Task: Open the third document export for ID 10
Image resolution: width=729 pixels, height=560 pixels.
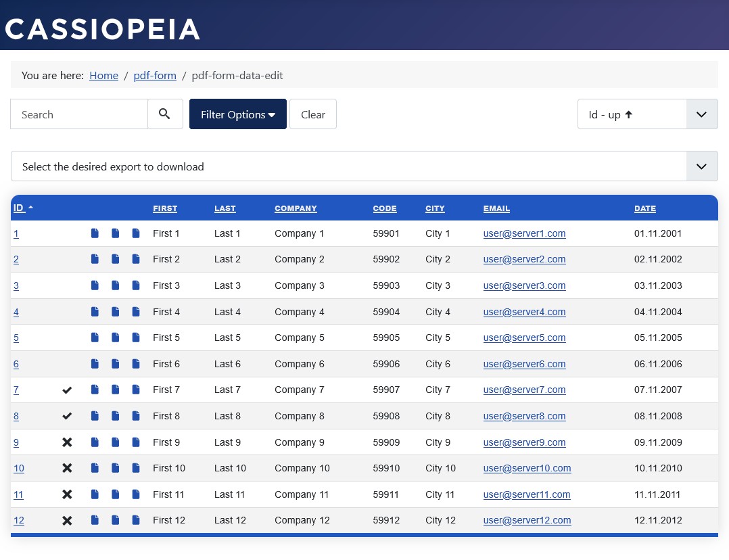Action: [x=136, y=467]
